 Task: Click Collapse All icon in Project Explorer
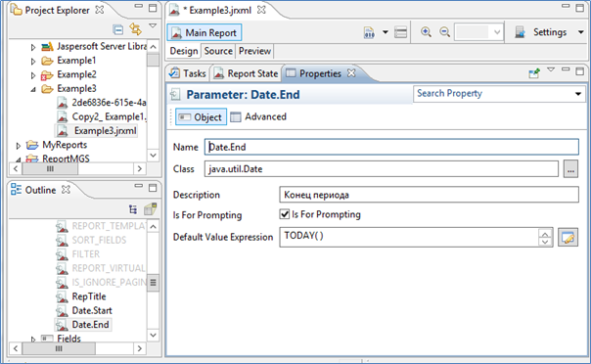[x=118, y=29]
